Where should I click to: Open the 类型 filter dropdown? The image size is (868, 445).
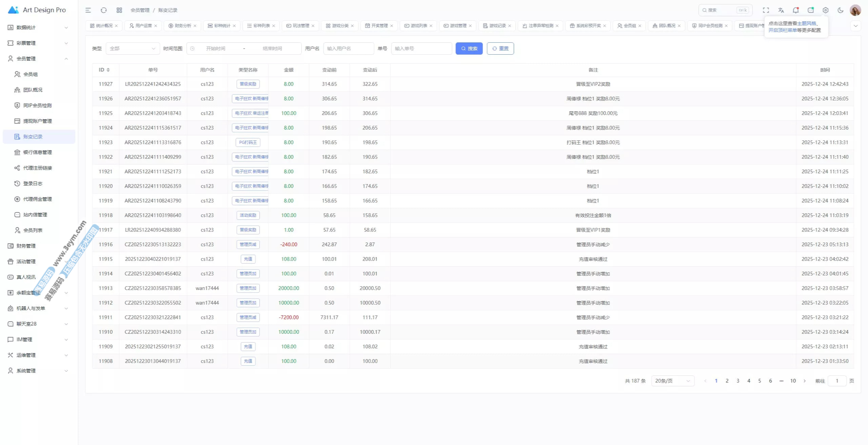[133, 49]
